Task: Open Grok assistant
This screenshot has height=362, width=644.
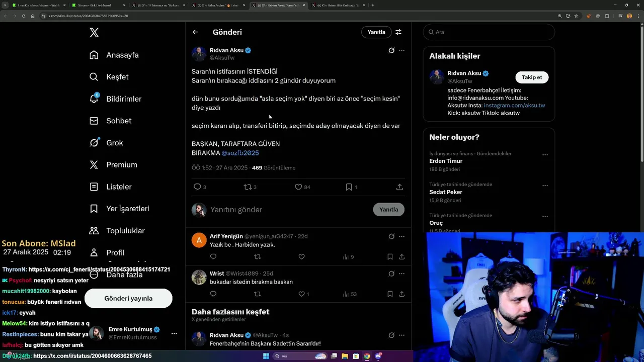Action: point(106,143)
